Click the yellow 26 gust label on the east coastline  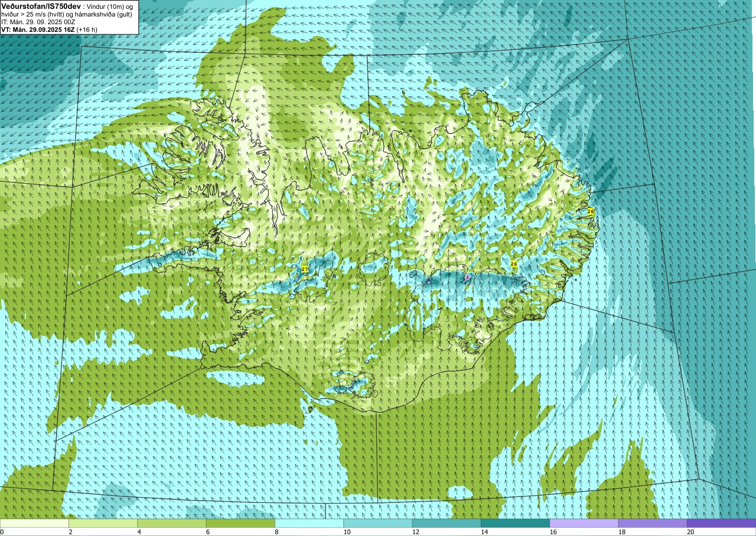pos(591,211)
